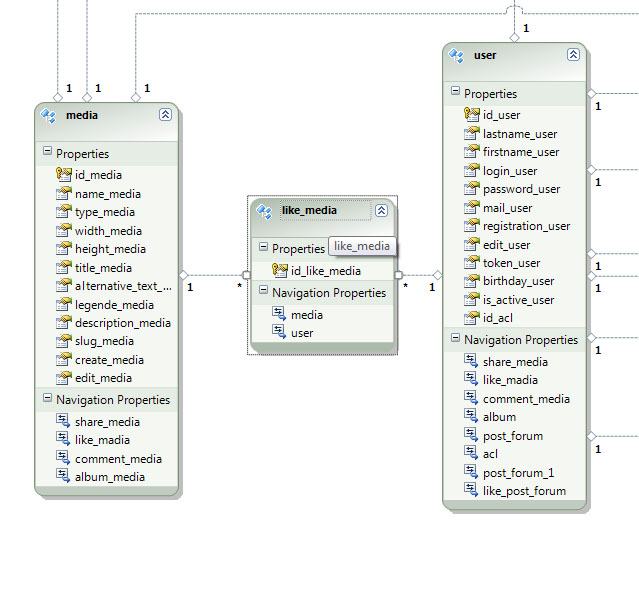This screenshot has width=639, height=594.
Task: Collapse the like_media entity using its chevron
Action: click(x=381, y=210)
